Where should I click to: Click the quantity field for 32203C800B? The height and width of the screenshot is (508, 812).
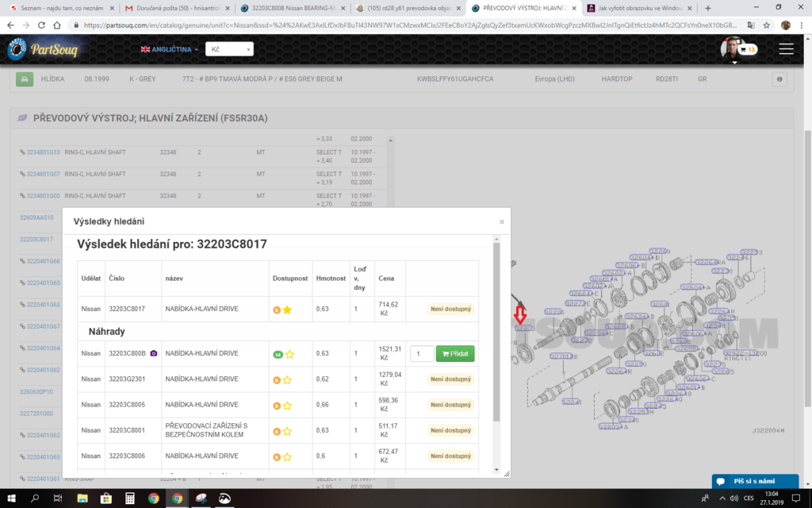[422, 353]
